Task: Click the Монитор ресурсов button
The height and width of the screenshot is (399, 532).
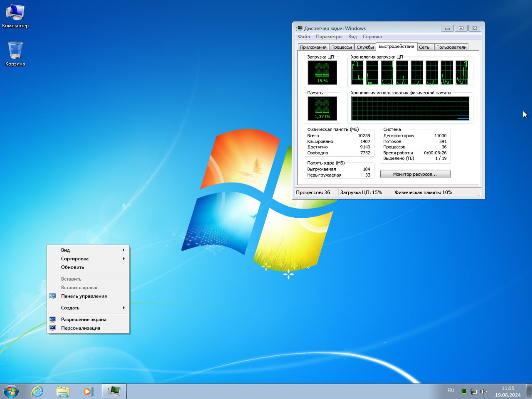Action: tap(415, 174)
